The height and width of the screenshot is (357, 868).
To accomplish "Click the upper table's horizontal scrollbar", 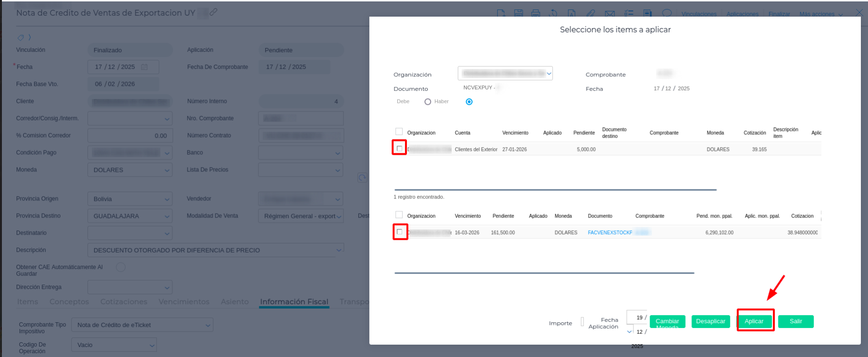I will [555, 189].
